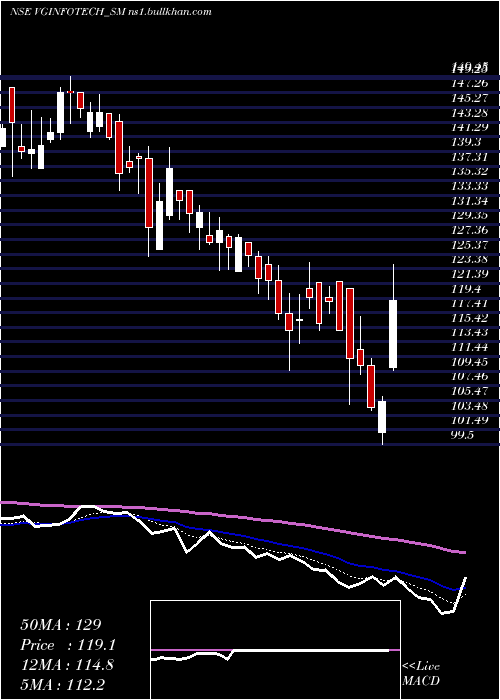Viewport: 500px width, 700px height.
Task: Select the 141.29 price axis label
Action: pos(469,127)
